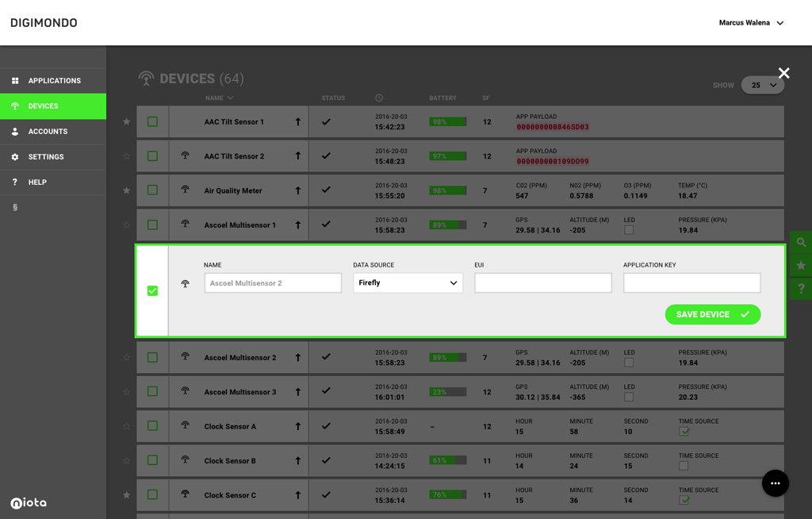Open the Applications section in the sidebar
The width and height of the screenshot is (812, 519).
(53, 81)
